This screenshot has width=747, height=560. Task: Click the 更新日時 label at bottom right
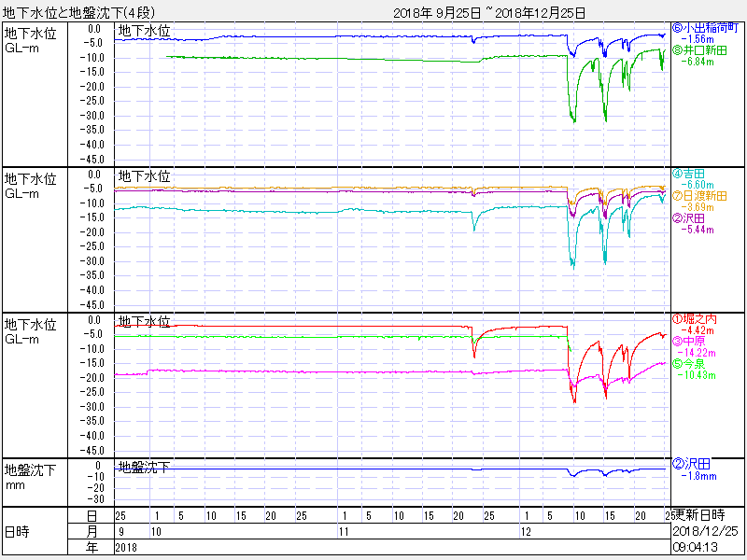point(703,514)
